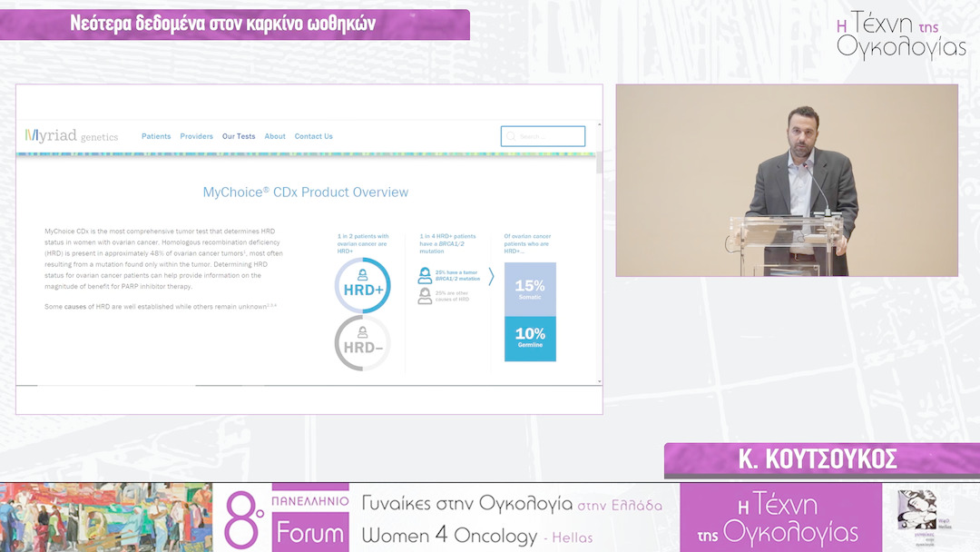Click the speaker video thumbnail
This screenshot has height=552, width=980.
tap(787, 180)
